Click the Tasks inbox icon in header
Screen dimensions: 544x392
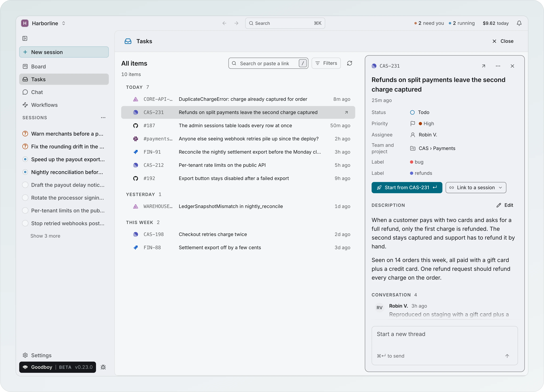[x=128, y=41]
